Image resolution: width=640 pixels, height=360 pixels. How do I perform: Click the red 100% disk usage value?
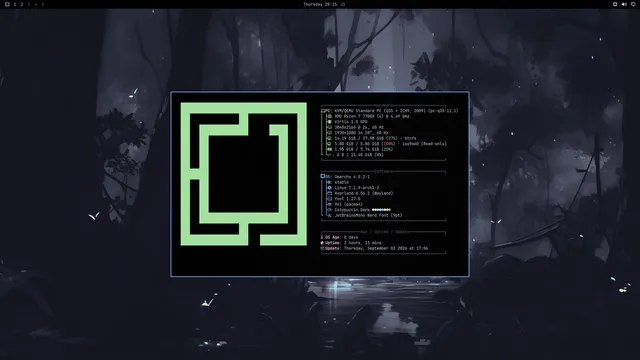point(389,144)
